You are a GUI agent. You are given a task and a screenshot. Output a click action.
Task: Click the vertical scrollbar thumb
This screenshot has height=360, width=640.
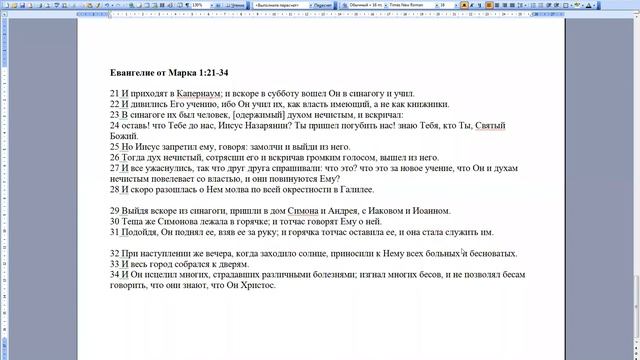point(636,306)
